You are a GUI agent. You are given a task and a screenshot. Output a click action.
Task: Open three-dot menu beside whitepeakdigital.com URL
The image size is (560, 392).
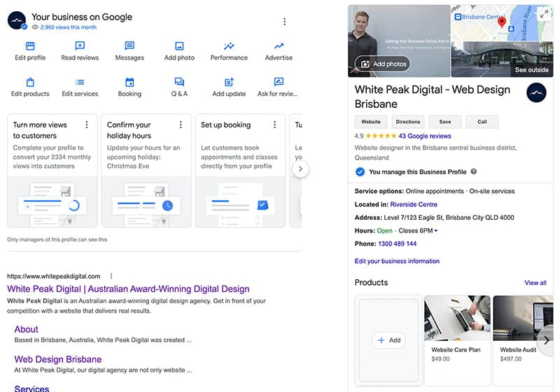pyautogui.click(x=111, y=276)
